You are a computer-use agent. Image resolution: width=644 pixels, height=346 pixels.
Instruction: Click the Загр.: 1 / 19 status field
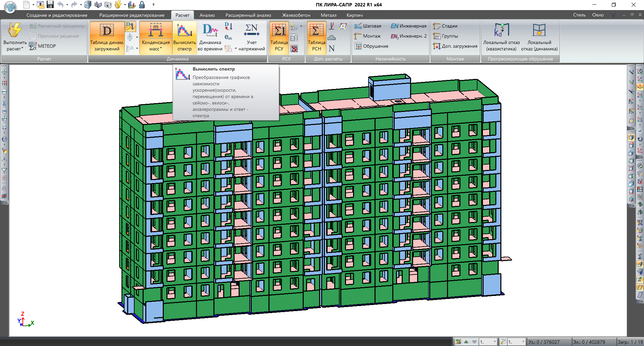click(x=630, y=342)
